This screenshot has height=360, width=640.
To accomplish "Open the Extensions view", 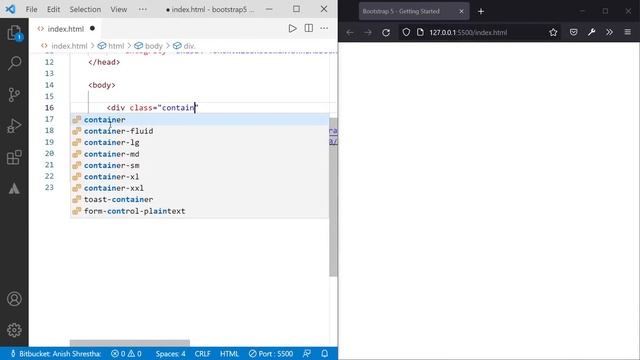I will coord(14,157).
